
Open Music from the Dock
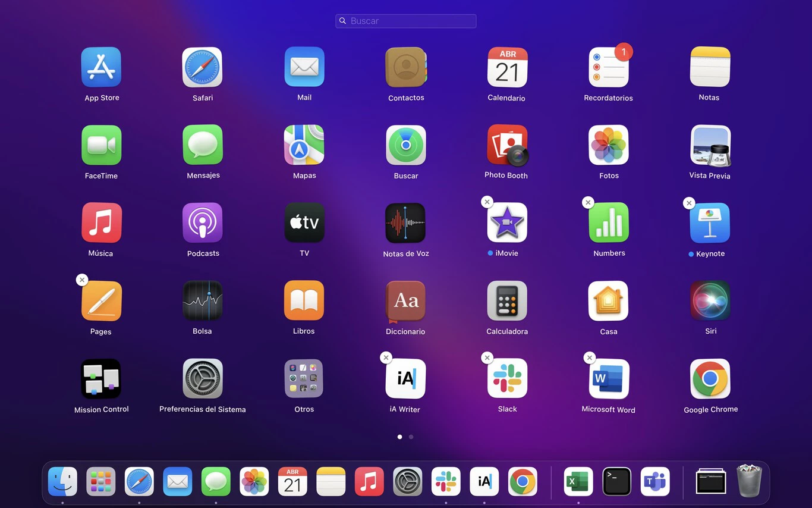click(369, 481)
